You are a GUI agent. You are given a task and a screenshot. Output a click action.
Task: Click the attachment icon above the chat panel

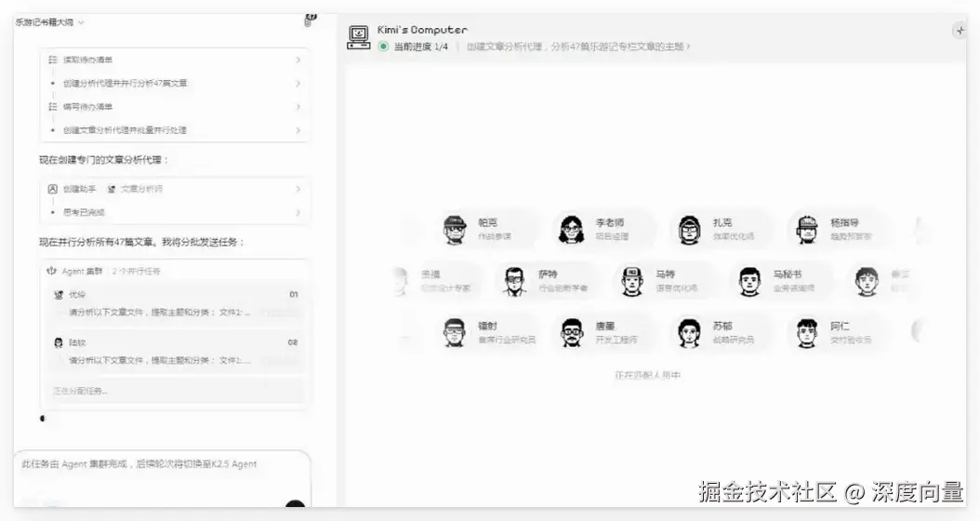[x=310, y=20]
